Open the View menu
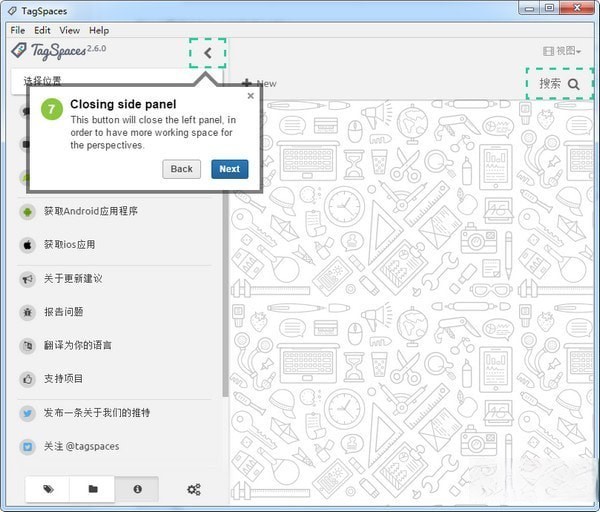The height and width of the screenshot is (512, 600). pyautogui.click(x=70, y=30)
